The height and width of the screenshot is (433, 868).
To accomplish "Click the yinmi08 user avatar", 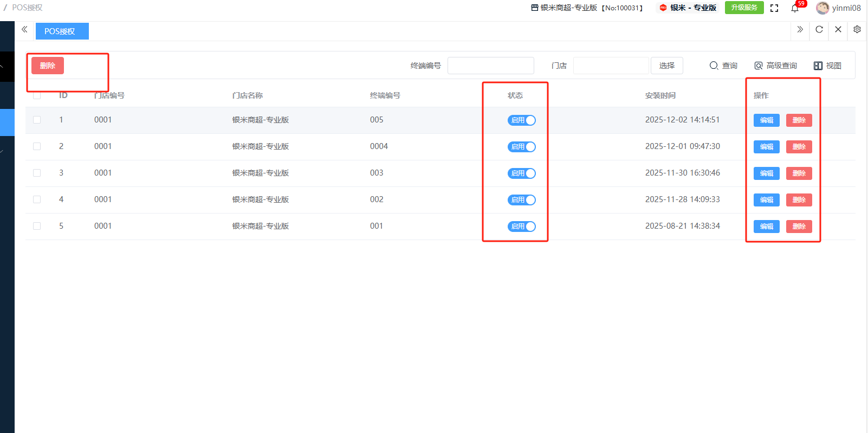I will click(822, 8).
